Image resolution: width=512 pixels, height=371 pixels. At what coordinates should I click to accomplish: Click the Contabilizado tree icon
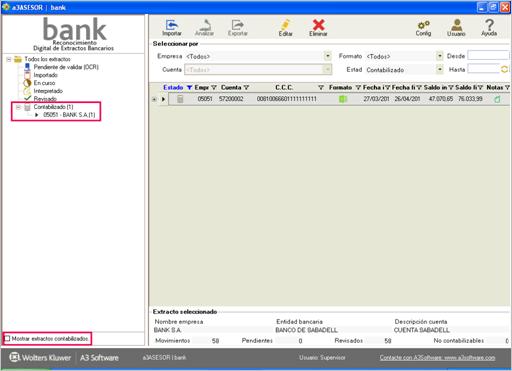(x=27, y=107)
